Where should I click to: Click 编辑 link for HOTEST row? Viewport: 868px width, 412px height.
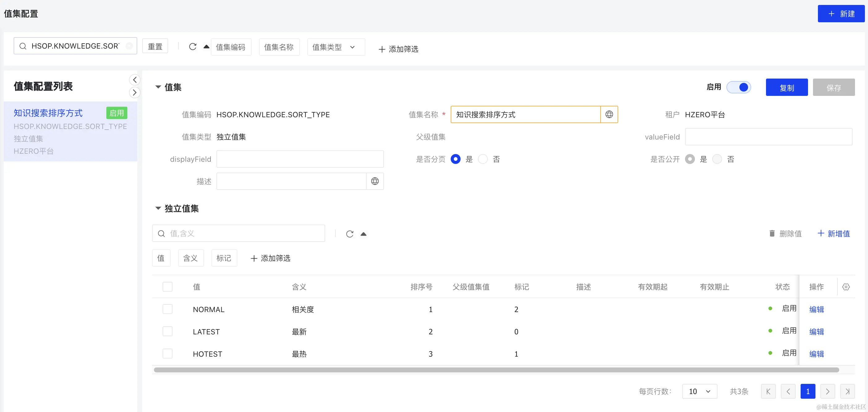tap(816, 354)
